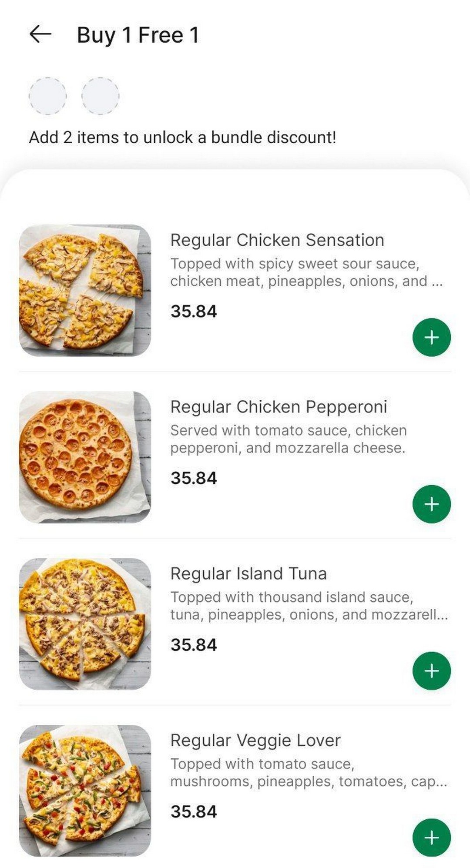Open the Regular Chicken Sensation pizza photo
Viewport: 470px width, 868px height.
85,290
